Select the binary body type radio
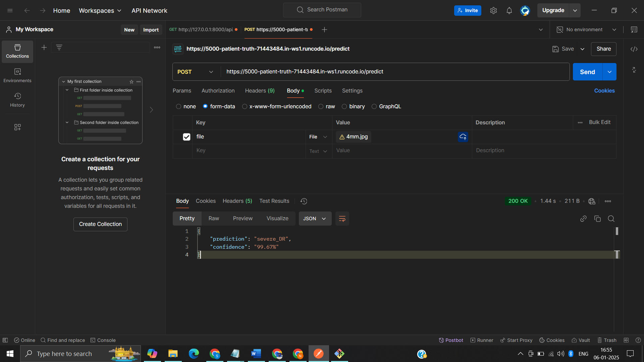 (x=344, y=107)
